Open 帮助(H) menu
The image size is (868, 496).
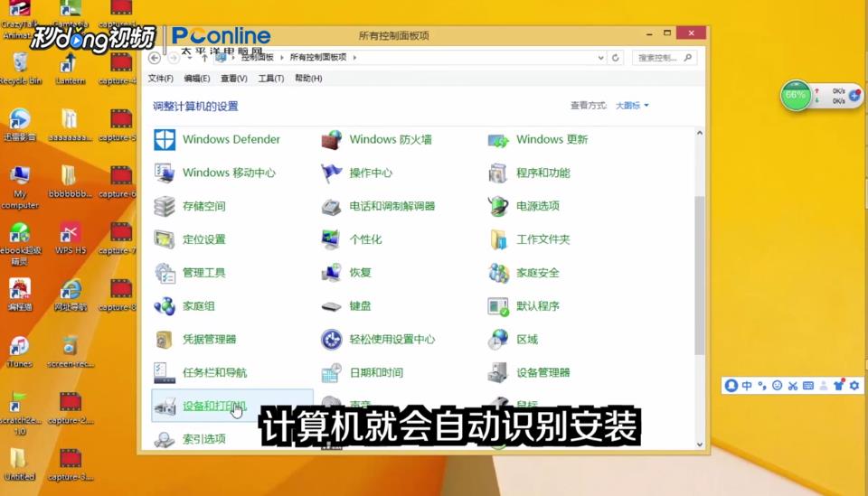(x=308, y=79)
